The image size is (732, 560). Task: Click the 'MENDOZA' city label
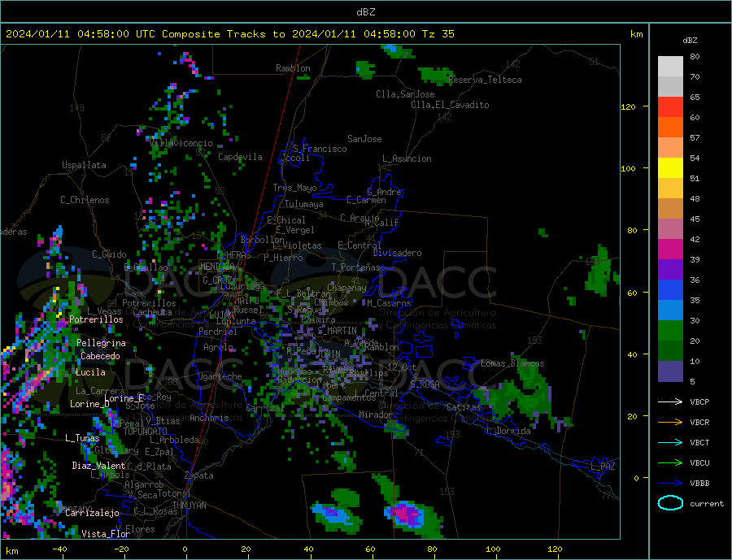point(217,267)
